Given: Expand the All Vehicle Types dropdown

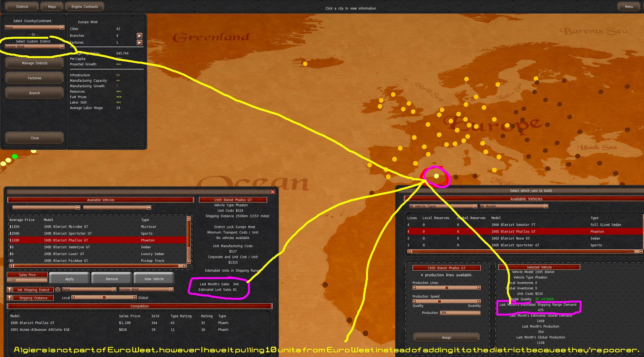Looking at the screenshot, I should click(x=475, y=206).
